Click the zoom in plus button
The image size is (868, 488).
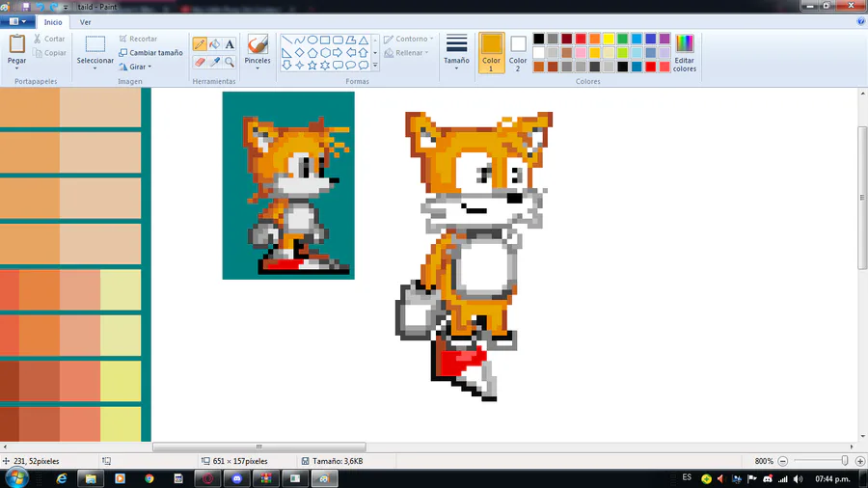[x=860, y=461]
